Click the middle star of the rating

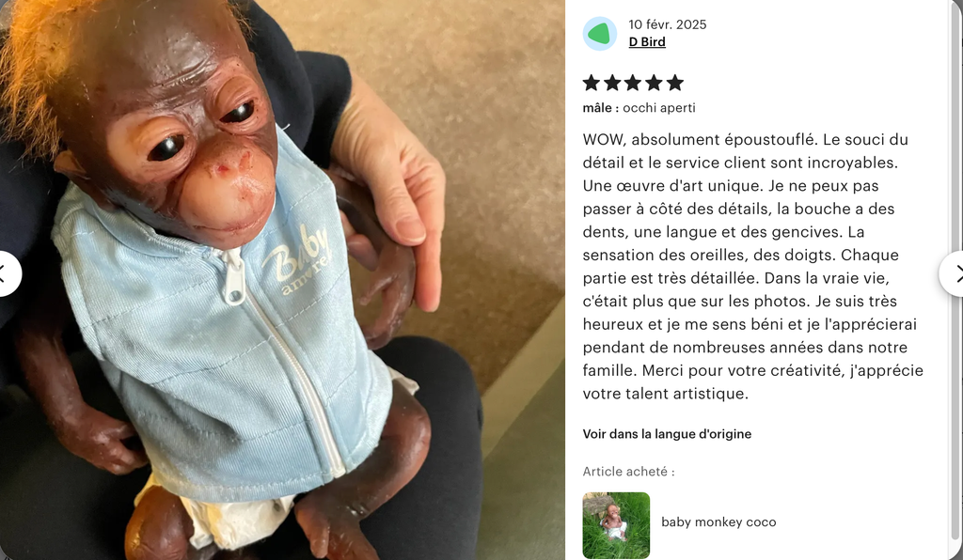coord(633,83)
